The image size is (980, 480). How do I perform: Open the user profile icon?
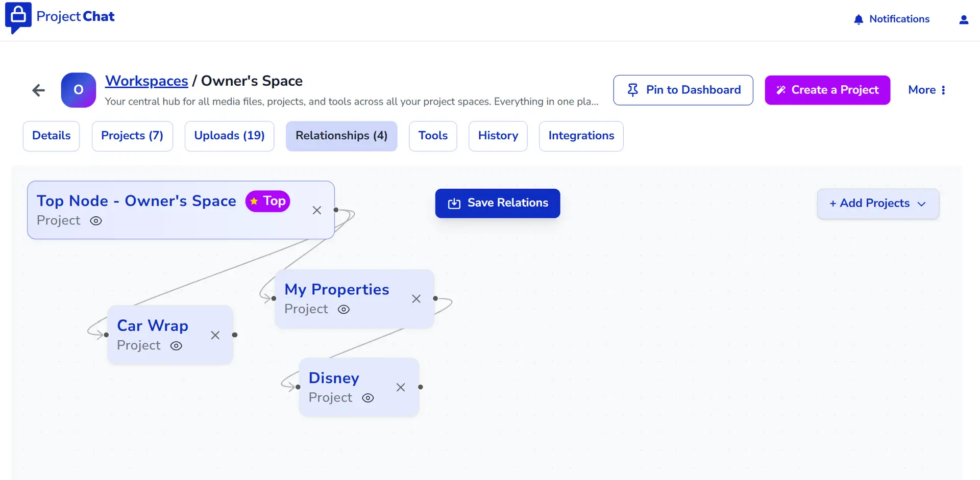coord(963,20)
